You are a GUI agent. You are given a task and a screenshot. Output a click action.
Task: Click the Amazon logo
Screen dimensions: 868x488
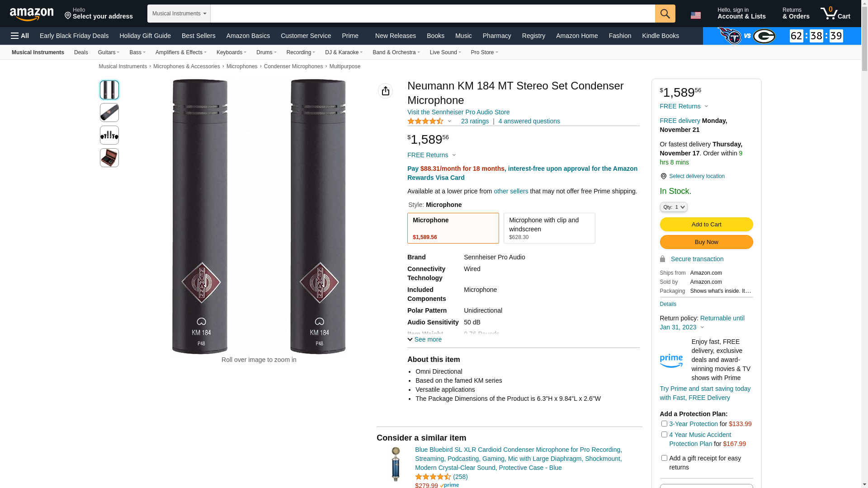pos(32,14)
